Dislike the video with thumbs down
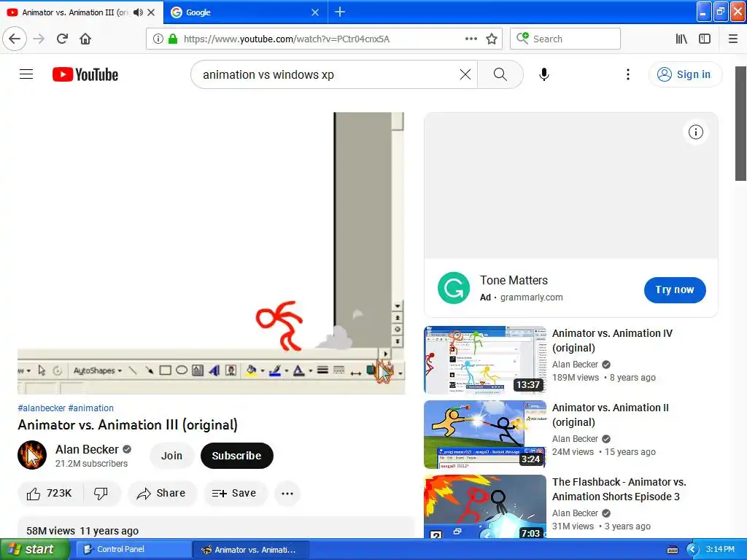 click(101, 494)
